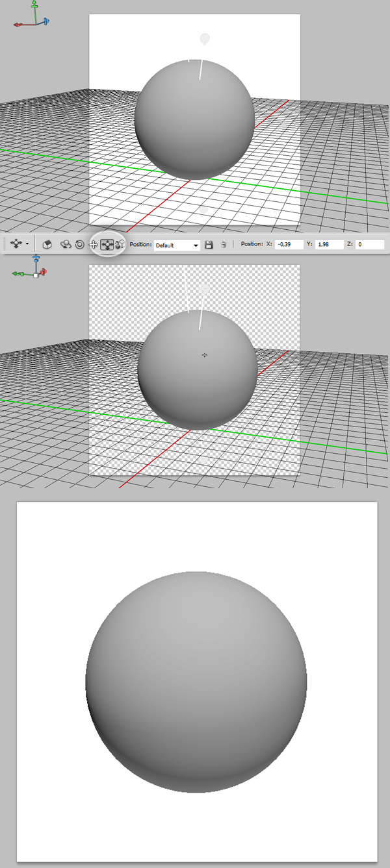Image resolution: width=390 pixels, height=868 pixels.
Task: Click the return to initial object position icon
Action: pos(47,245)
